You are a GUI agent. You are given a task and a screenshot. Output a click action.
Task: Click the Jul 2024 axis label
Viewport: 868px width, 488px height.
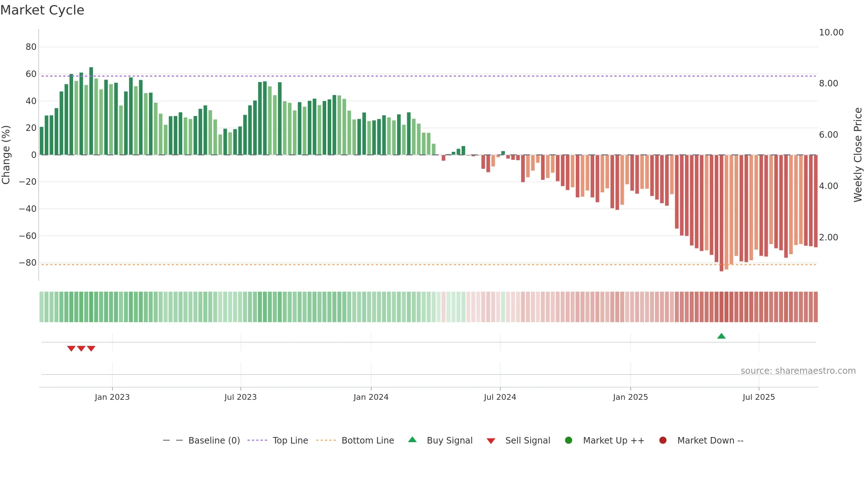coord(500,397)
